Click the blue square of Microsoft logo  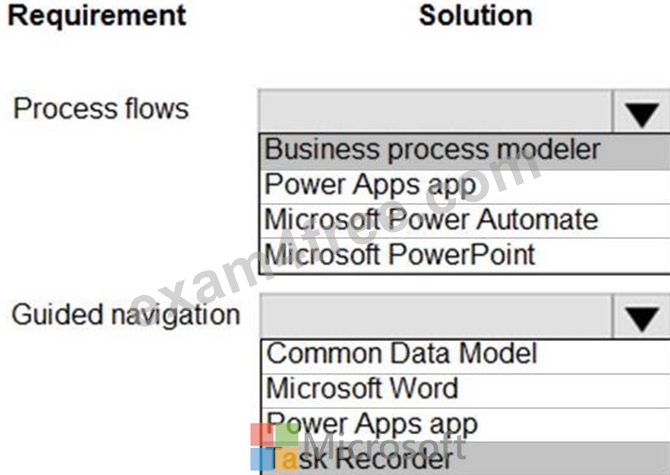click(262, 459)
